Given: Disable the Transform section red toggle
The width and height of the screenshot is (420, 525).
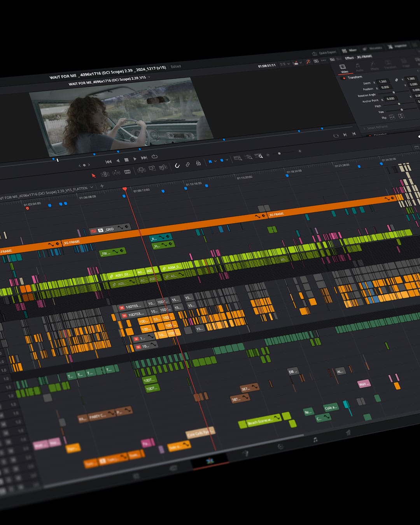Looking at the screenshot, I should [343, 78].
